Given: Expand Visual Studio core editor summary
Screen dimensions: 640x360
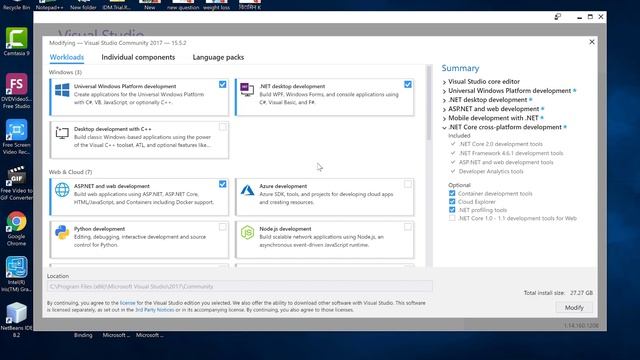Looking at the screenshot, I should click(444, 82).
